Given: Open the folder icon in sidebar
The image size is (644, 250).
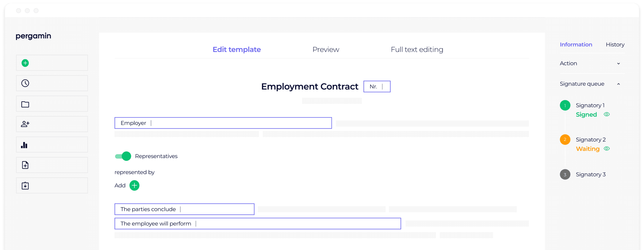Looking at the screenshot, I should [25, 104].
